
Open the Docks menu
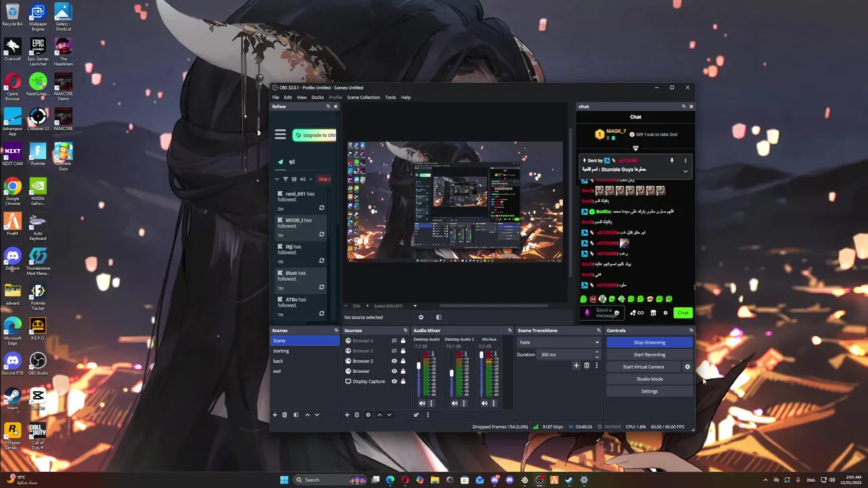317,98
